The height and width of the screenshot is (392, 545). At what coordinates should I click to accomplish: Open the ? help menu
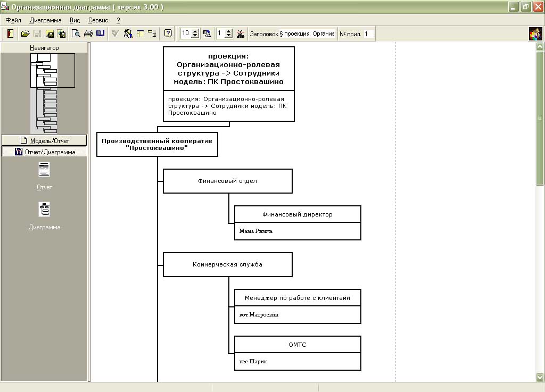point(118,20)
